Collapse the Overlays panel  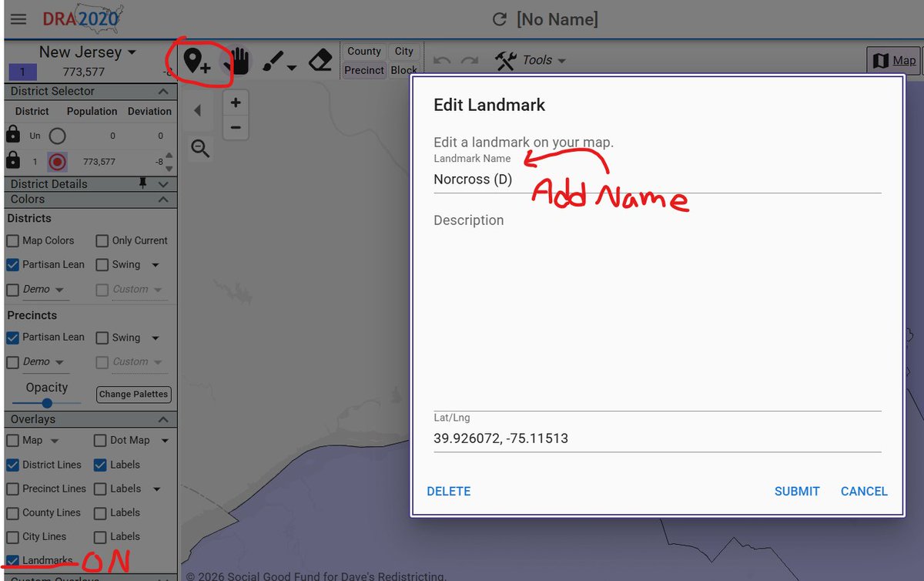click(x=162, y=420)
